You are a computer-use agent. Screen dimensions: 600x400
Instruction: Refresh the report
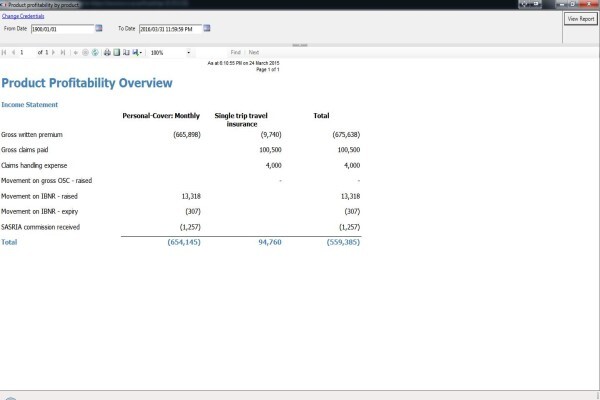[95, 52]
